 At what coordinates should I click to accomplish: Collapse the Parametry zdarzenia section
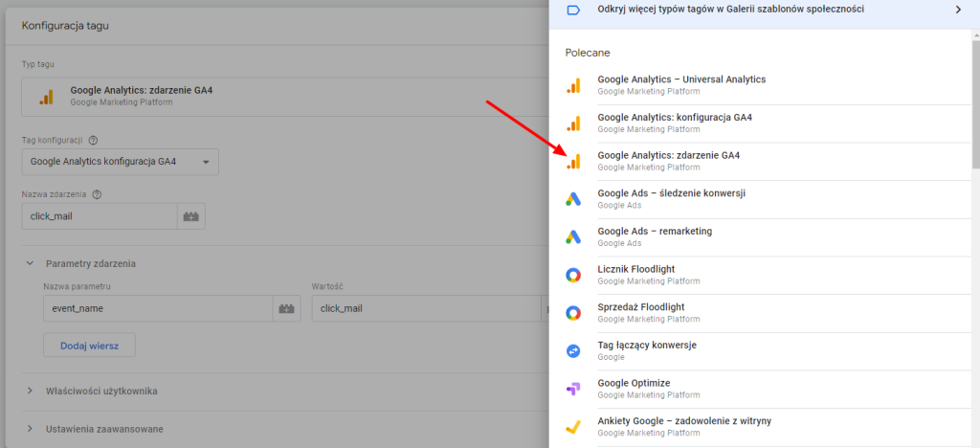pos(30,263)
